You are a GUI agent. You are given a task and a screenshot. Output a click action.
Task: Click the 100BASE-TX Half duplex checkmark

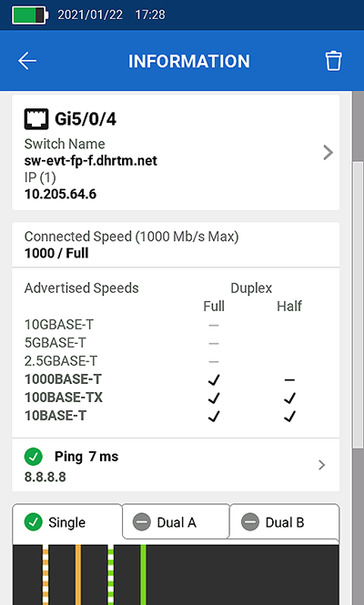point(289,398)
